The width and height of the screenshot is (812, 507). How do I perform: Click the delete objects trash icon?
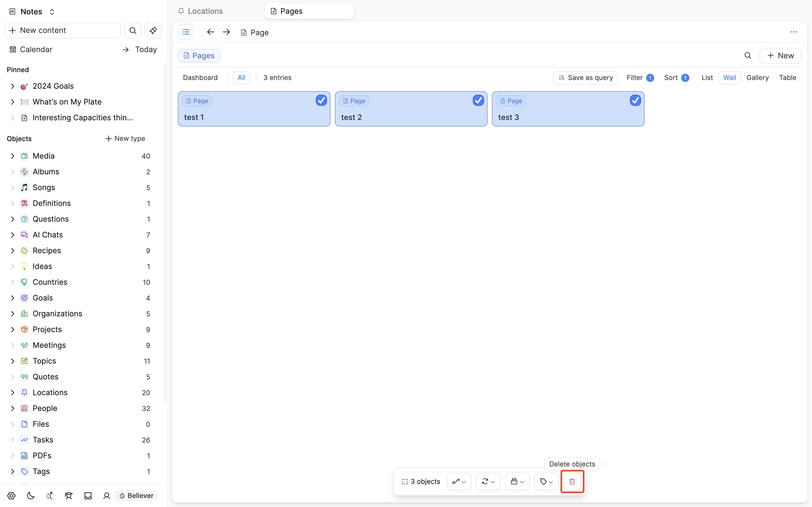coord(572,482)
